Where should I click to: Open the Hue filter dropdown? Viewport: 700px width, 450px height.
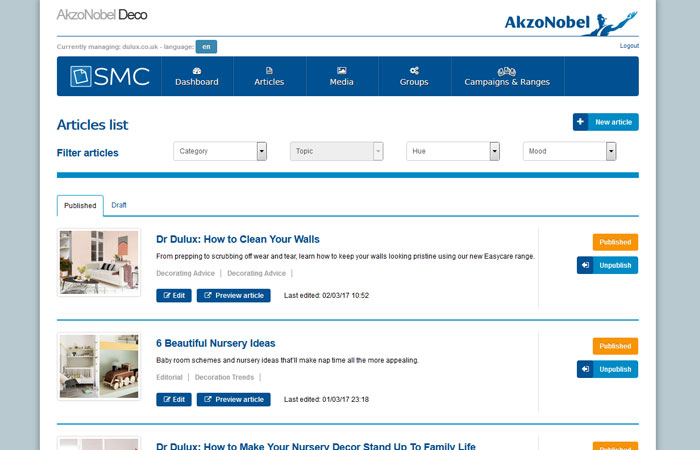pos(494,151)
